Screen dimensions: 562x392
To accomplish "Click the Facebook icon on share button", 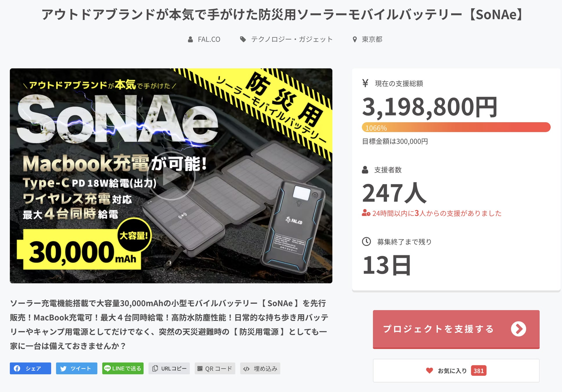I will click(17, 368).
